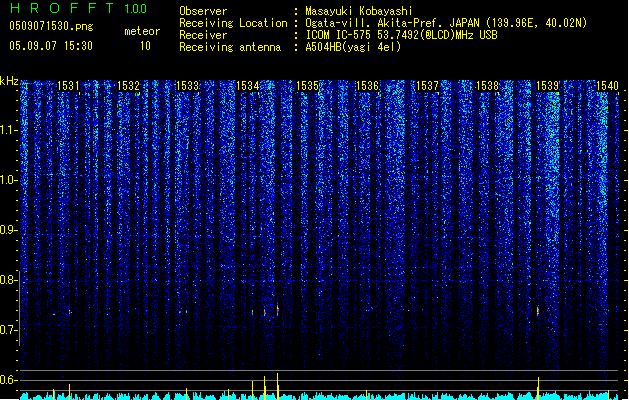629x400 pixels.
Task: Click the 0.7 frequency axis label
Action: (9, 330)
